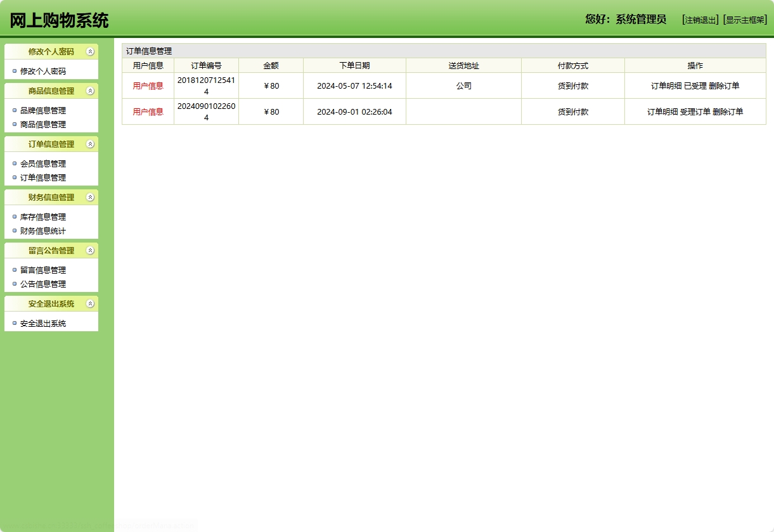Viewport: 774px width, 532px height.
Task: Click 安全退出系统 sidebar link
Action: coord(43,324)
